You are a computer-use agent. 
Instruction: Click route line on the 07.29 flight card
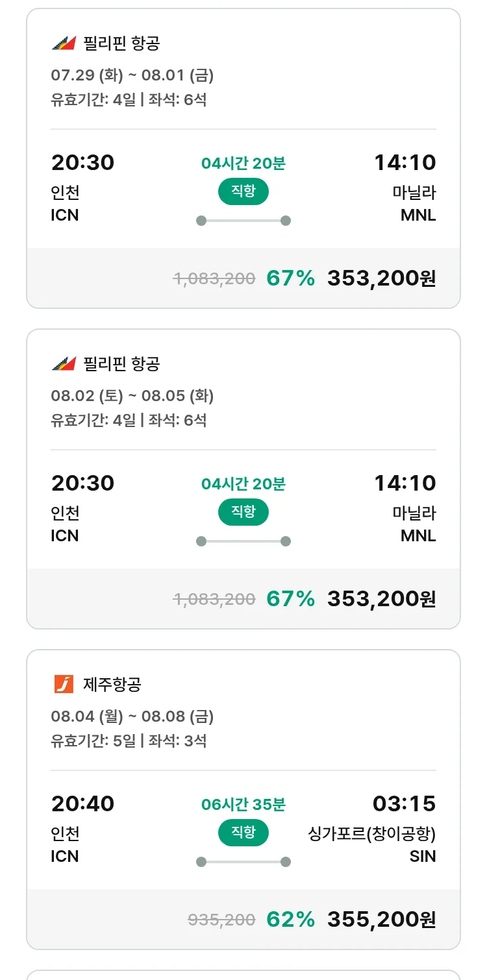[x=243, y=221]
